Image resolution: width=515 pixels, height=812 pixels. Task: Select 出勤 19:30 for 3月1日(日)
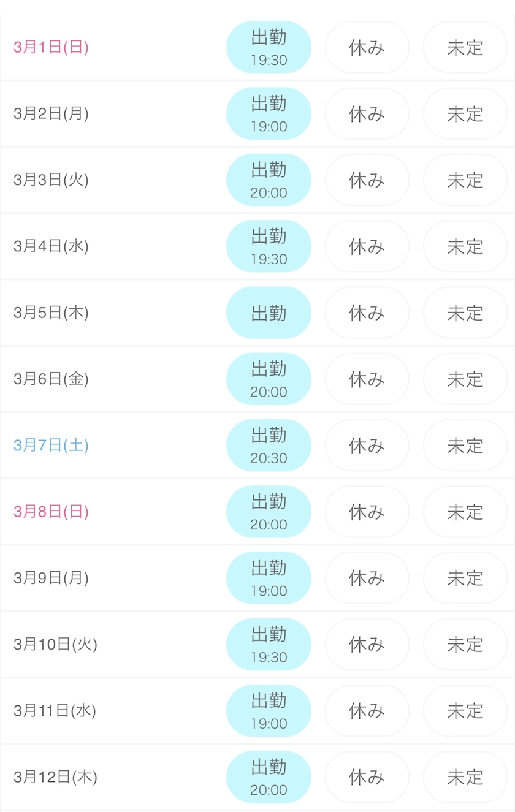pos(269,47)
